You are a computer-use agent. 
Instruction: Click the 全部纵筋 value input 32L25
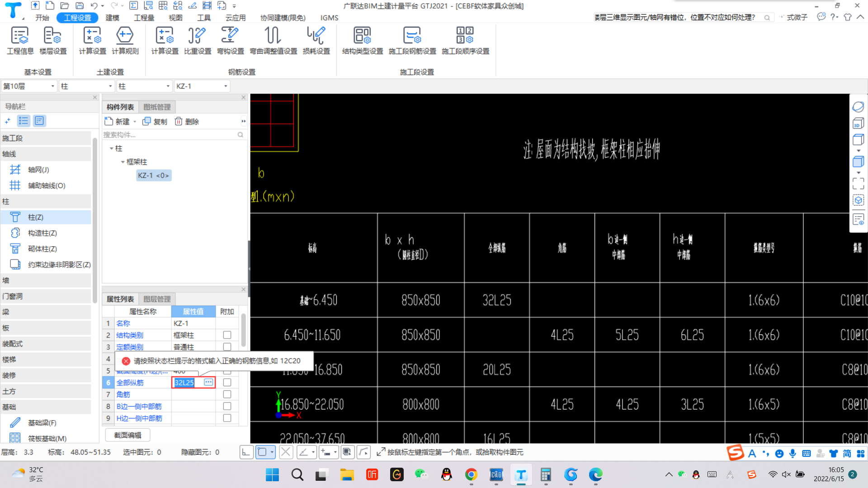point(184,383)
